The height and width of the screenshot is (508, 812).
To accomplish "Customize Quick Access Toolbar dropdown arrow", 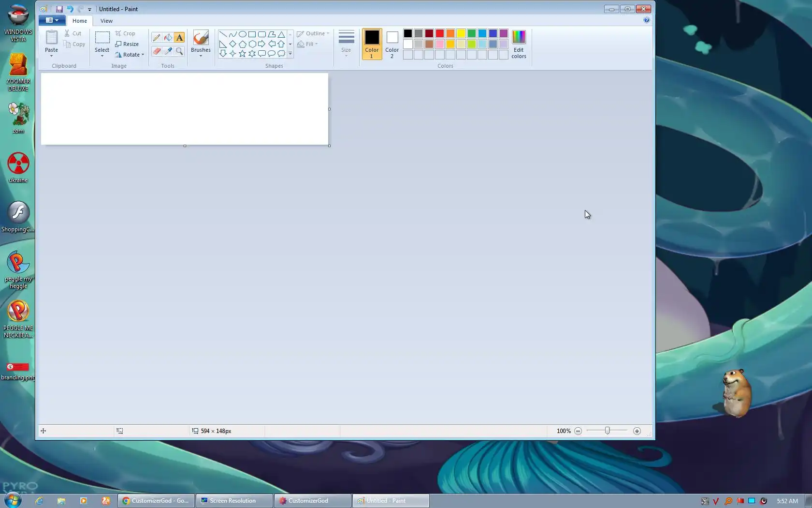I will pyautogui.click(x=89, y=9).
